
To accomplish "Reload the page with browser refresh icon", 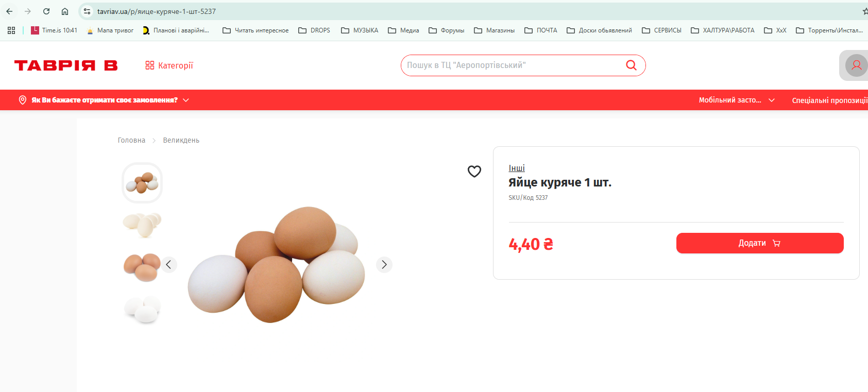I will pos(46,11).
